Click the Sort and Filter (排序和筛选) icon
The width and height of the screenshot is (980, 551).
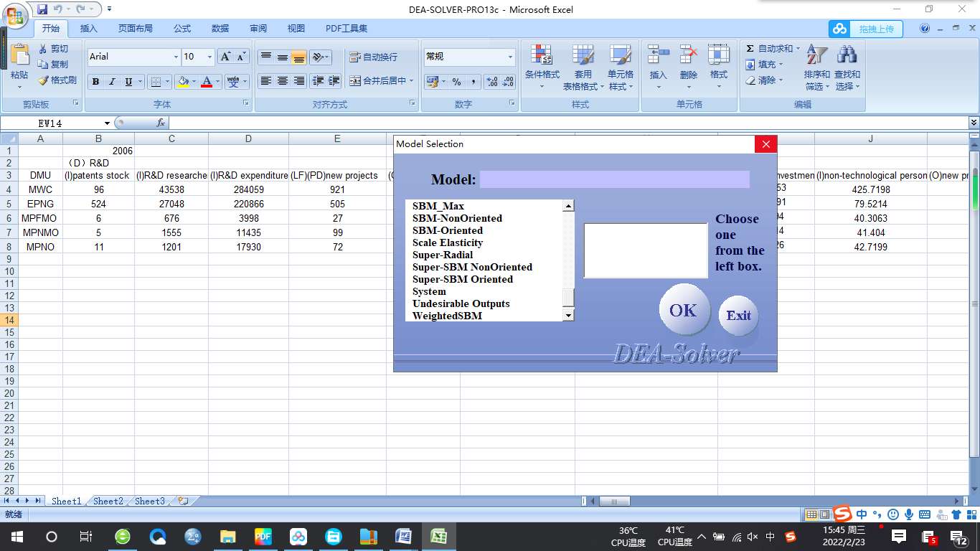pyautogui.click(x=816, y=55)
